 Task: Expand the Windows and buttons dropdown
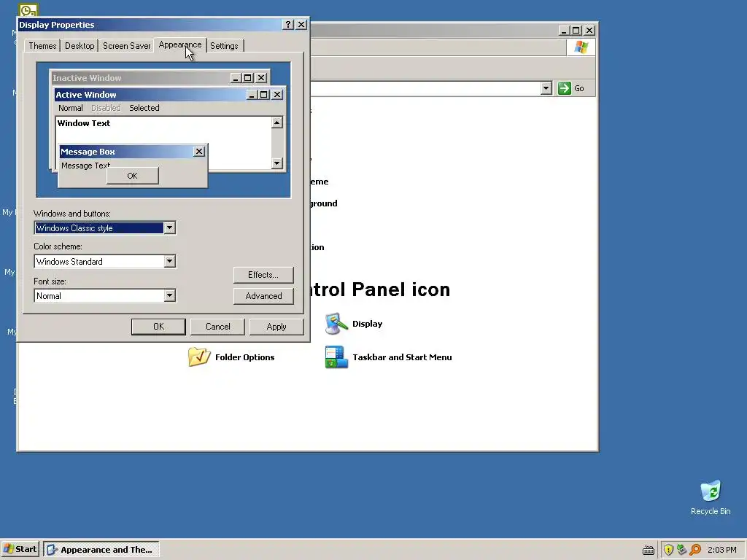tap(169, 228)
